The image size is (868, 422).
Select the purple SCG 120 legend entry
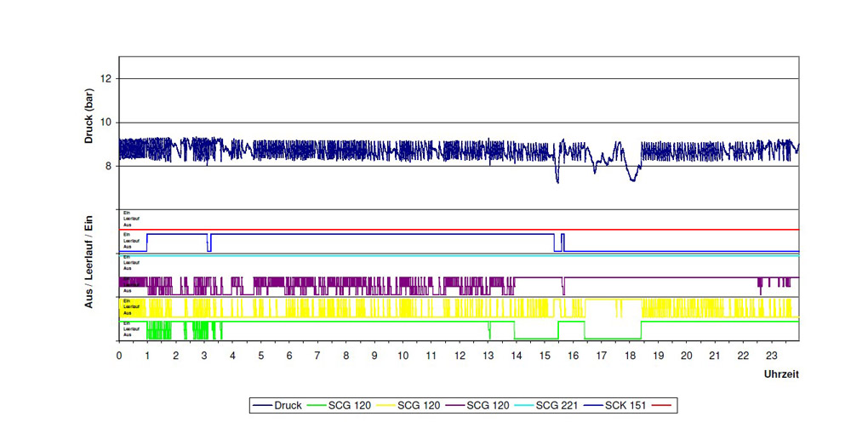(477, 405)
